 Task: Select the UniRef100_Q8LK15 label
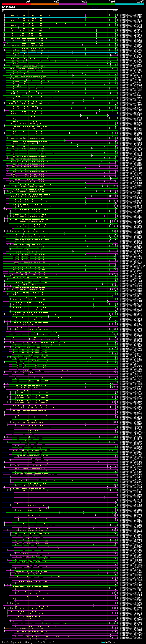[131, 254]
